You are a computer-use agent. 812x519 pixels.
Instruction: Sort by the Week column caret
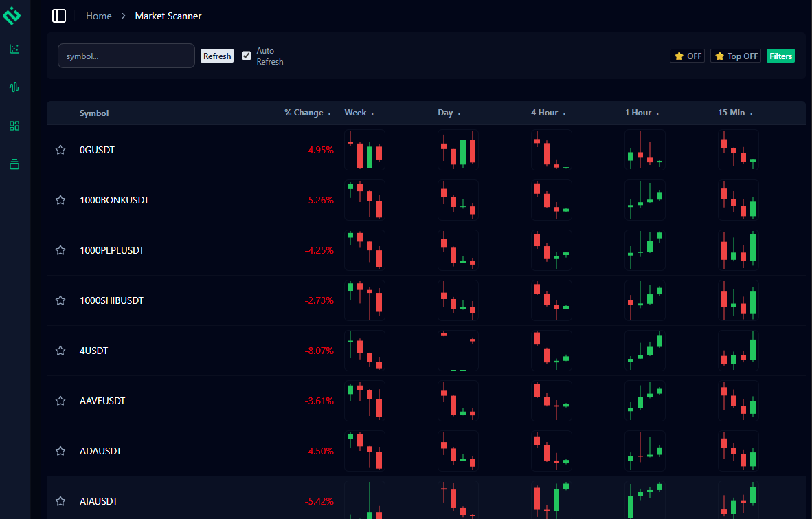[372, 113]
